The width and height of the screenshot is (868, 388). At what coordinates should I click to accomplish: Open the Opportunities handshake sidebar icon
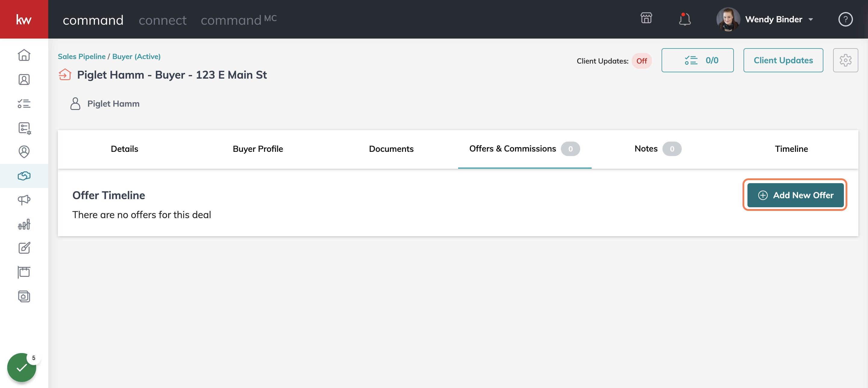(x=24, y=176)
